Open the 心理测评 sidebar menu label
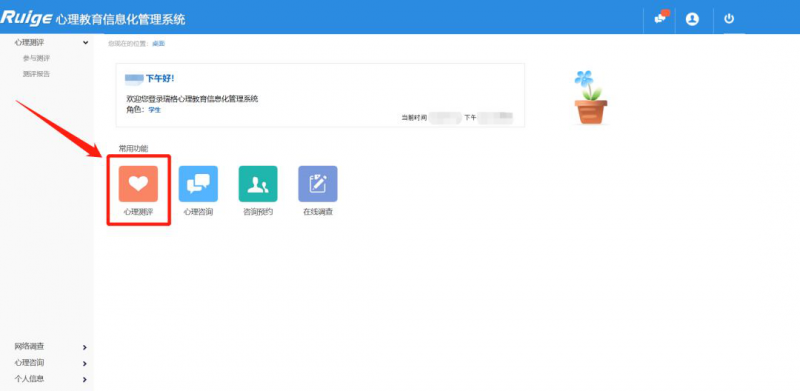800x391 pixels. coord(29,42)
